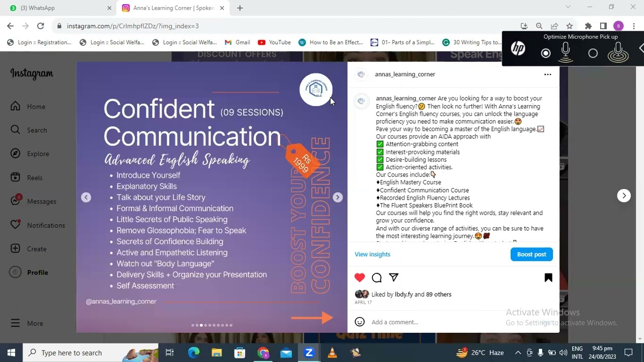Open the Gmail bookmark

coord(237,42)
